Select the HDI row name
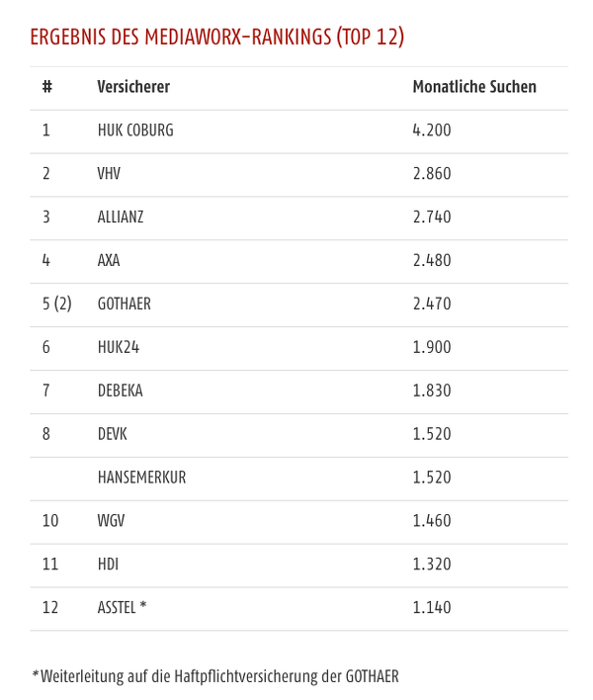593x700 pixels. click(x=108, y=564)
